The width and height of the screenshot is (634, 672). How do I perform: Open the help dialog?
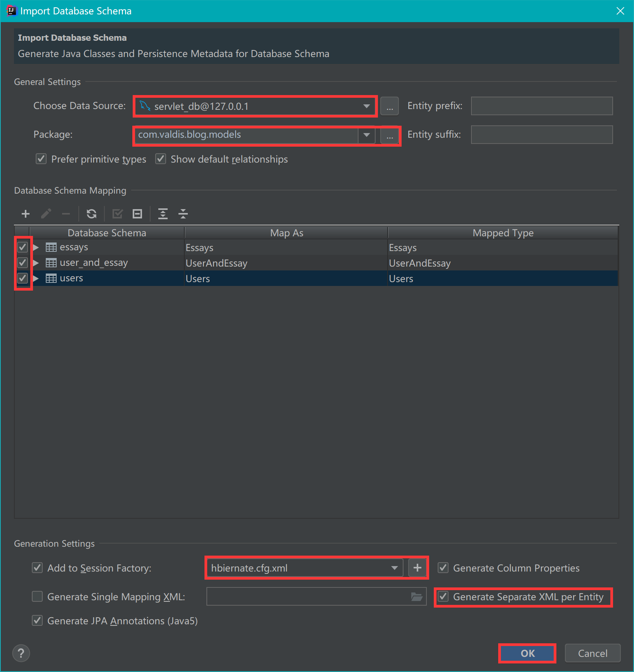click(x=21, y=653)
